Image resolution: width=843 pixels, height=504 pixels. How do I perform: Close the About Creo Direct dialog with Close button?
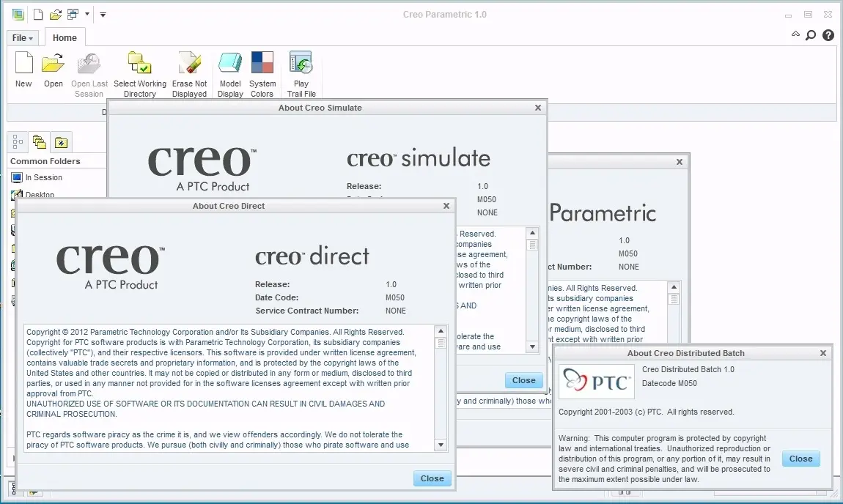[432, 478]
